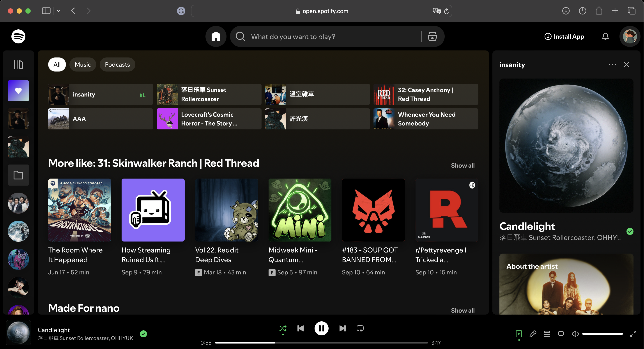
Task: Open the Browse icon in search bar
Action: (x=432, y=36)
